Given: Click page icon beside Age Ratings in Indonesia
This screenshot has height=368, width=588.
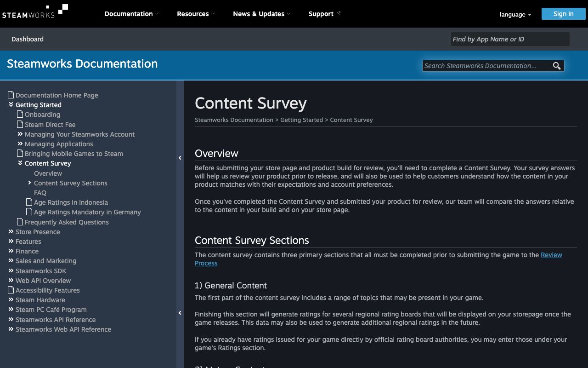Looking at the screenshot, I should pos(29,202).
